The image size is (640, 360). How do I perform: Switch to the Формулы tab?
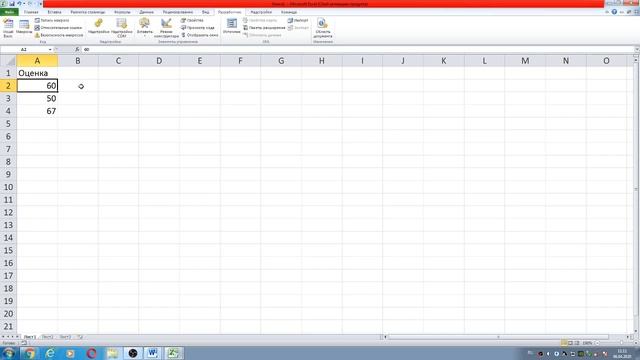122,12
